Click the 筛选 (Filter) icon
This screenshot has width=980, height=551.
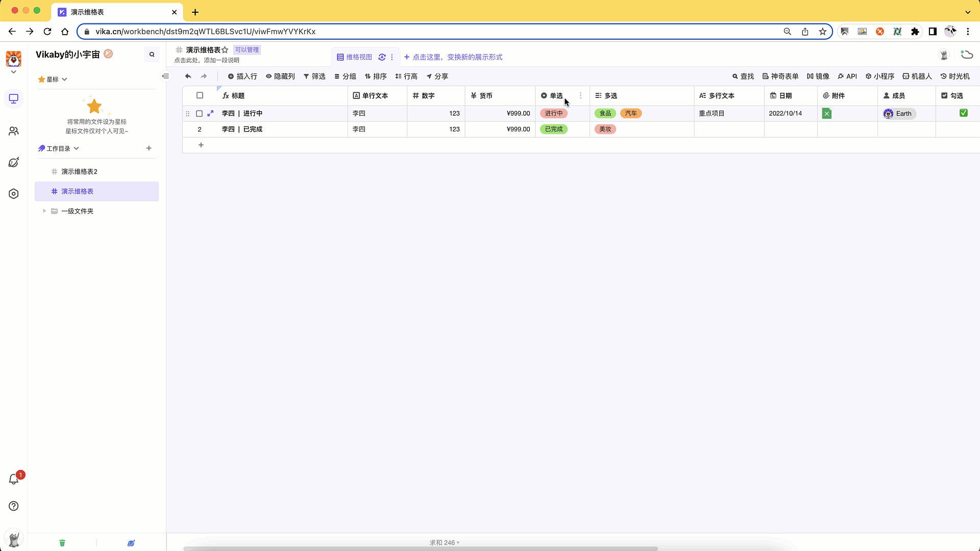[314, 76]
